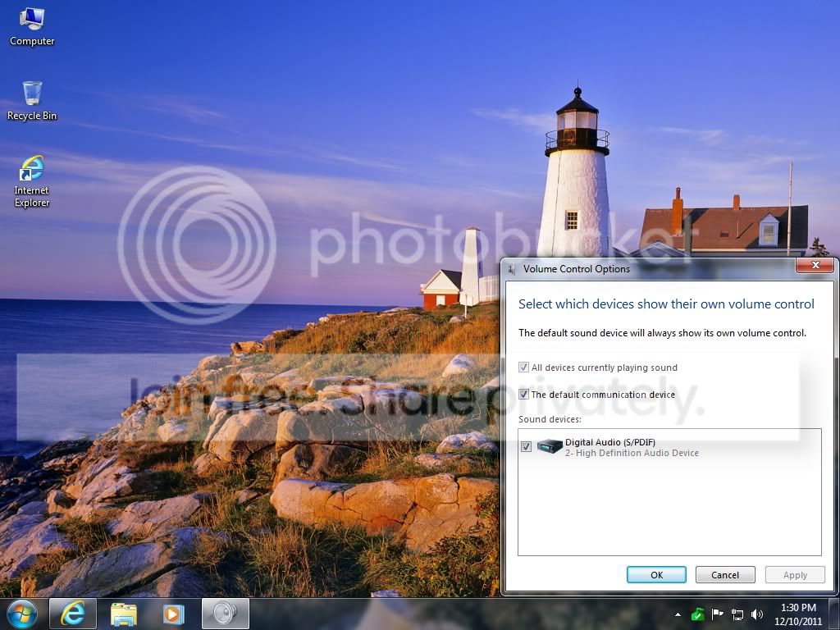This screenshot has width=840, height=630.
Task: Open the clock showing 1:30 PM
Action: tap(798, 614)
